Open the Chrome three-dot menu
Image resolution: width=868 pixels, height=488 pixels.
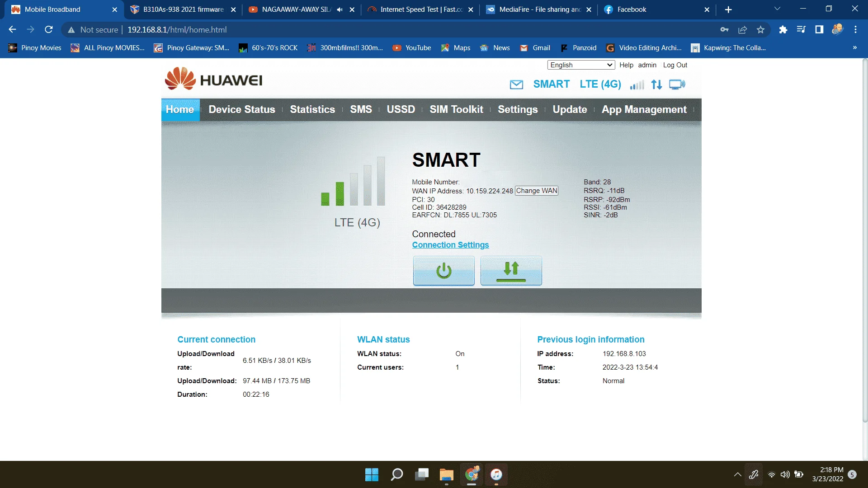(x=855, y=29)
